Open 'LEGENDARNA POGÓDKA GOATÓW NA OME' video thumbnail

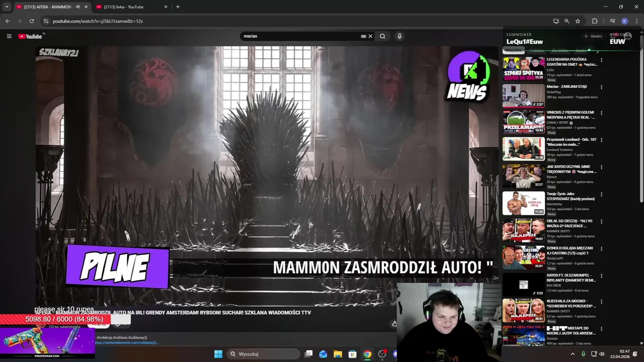pos(523,69)
